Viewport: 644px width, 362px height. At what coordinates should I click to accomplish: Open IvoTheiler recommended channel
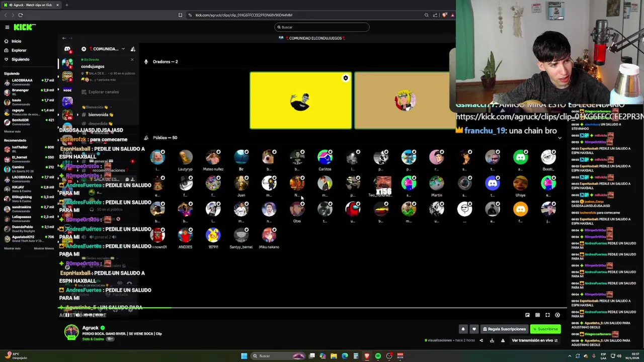(x=29, y=149)
